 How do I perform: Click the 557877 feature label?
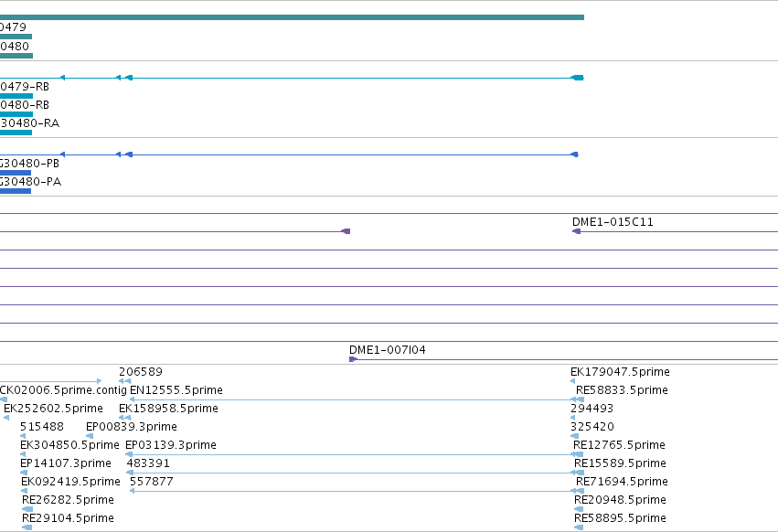click(x=152, y=482)
